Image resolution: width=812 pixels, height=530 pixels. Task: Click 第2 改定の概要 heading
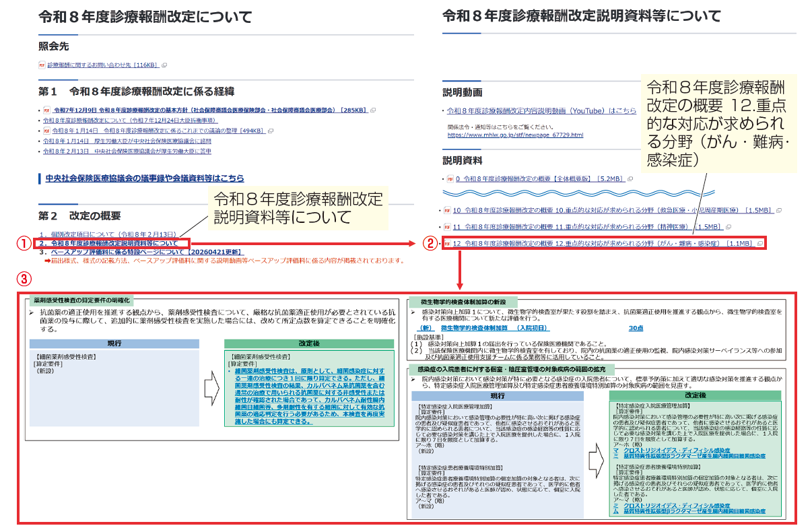pos(80,216)
